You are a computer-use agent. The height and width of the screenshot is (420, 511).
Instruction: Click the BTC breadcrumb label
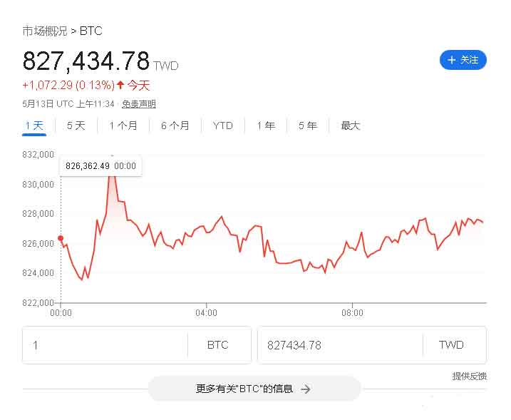tap(91, 31)
